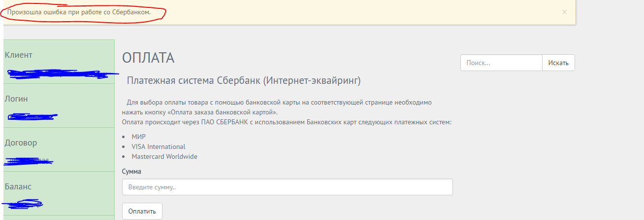The image size is (644, 220).
Task: Click the Mastercard Worldwide list item
Action: pos(164,156)
